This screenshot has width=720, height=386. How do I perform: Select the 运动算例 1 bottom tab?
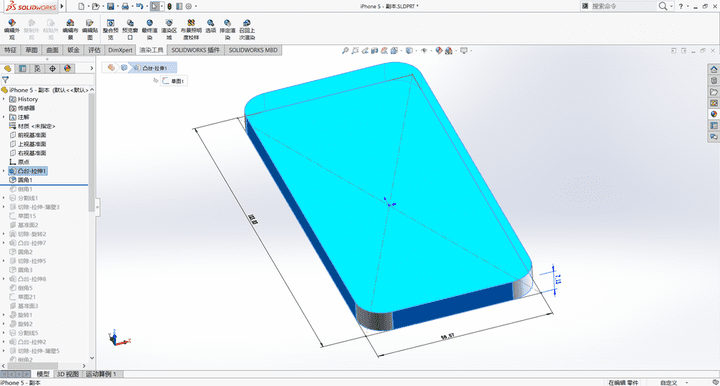[101, 374]
